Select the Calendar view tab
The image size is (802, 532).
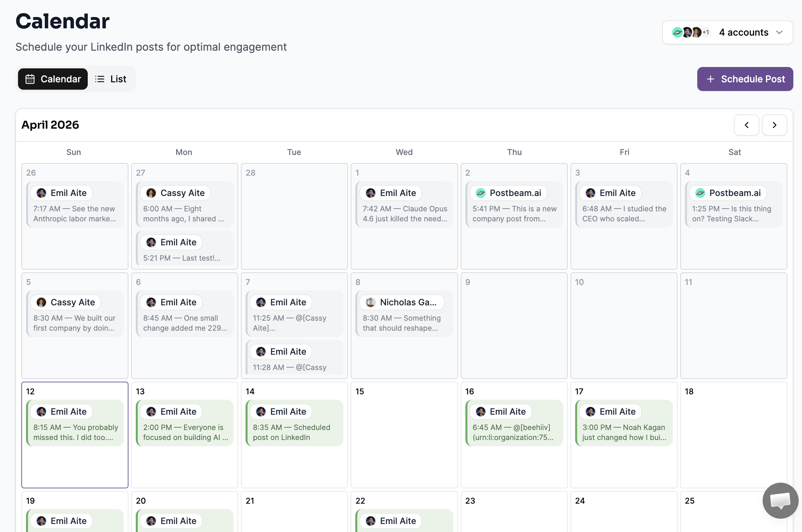pos(53,79)
